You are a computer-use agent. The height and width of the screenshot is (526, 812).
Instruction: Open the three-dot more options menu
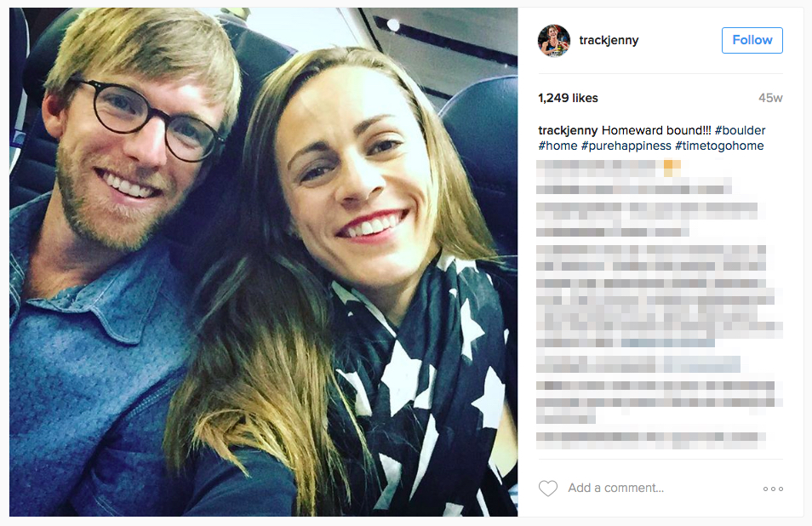click(x=773, y=489)
